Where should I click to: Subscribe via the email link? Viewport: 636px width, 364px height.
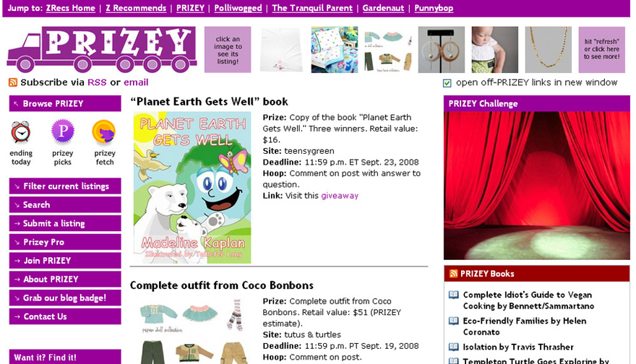click(136, 82)
